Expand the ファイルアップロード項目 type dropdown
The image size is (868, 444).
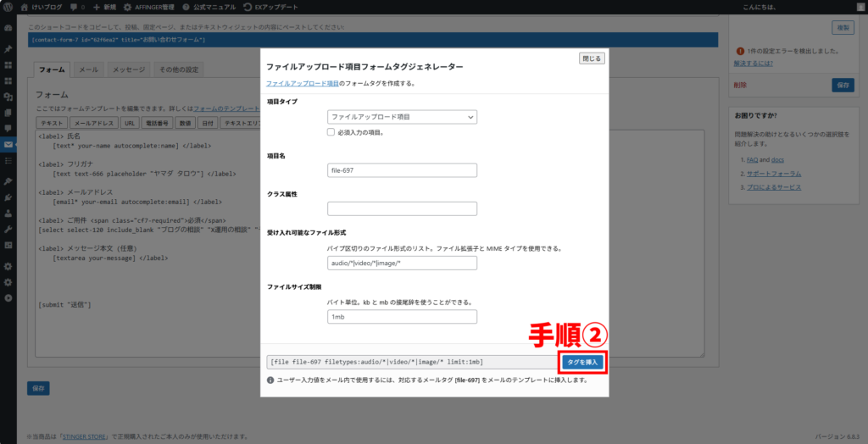click(402, 117)
